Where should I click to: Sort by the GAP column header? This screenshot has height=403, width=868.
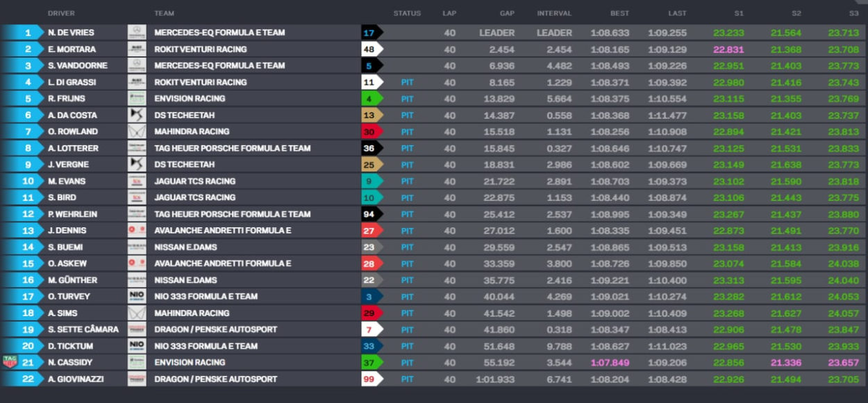click(x=507, y=13)
